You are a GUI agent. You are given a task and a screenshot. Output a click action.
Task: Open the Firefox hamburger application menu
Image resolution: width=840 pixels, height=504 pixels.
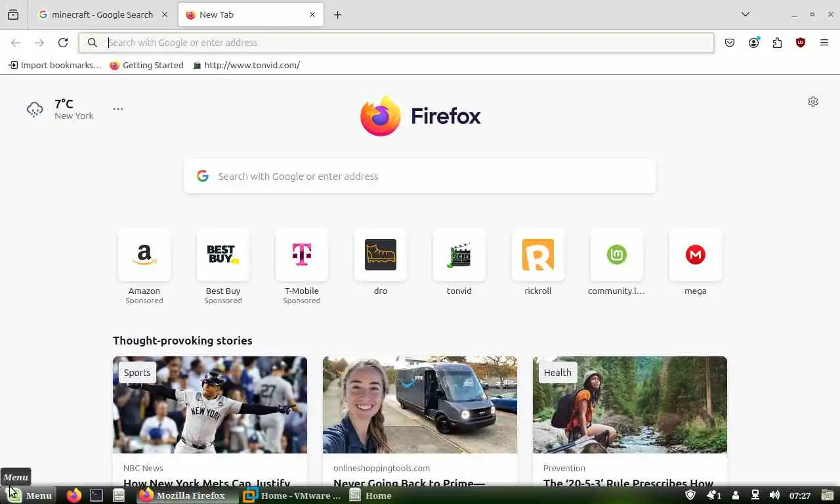pyautogui.click(x=824, y=43)
